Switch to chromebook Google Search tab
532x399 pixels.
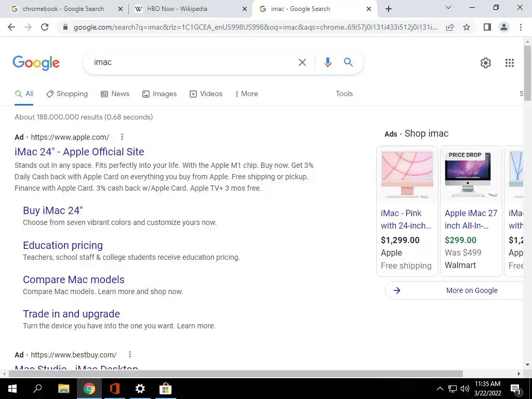tap(63, 9)
